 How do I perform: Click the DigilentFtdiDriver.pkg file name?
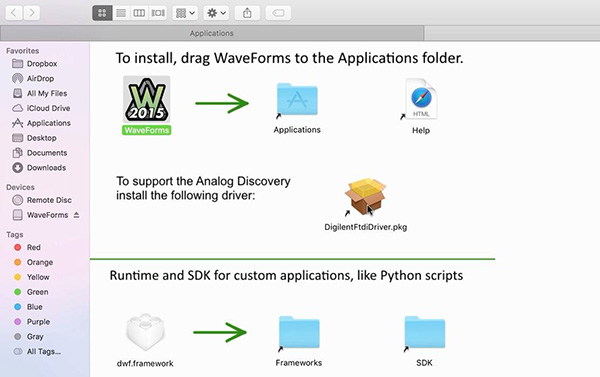pos(365,227)
